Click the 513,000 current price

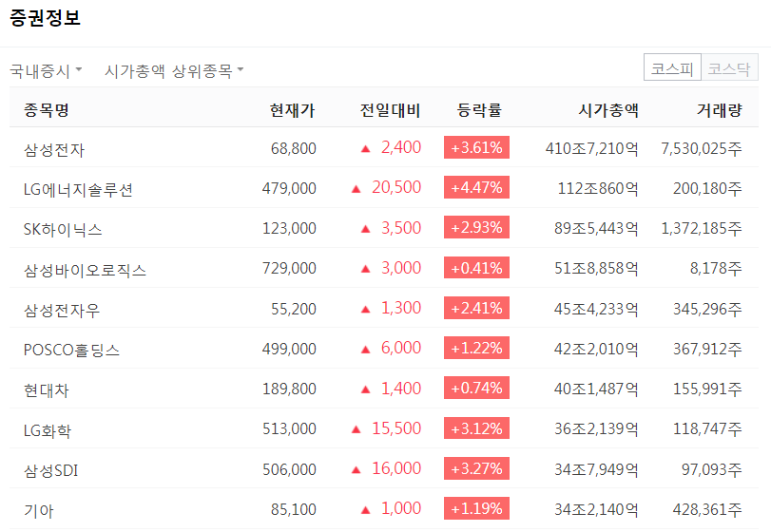(289, 428)
